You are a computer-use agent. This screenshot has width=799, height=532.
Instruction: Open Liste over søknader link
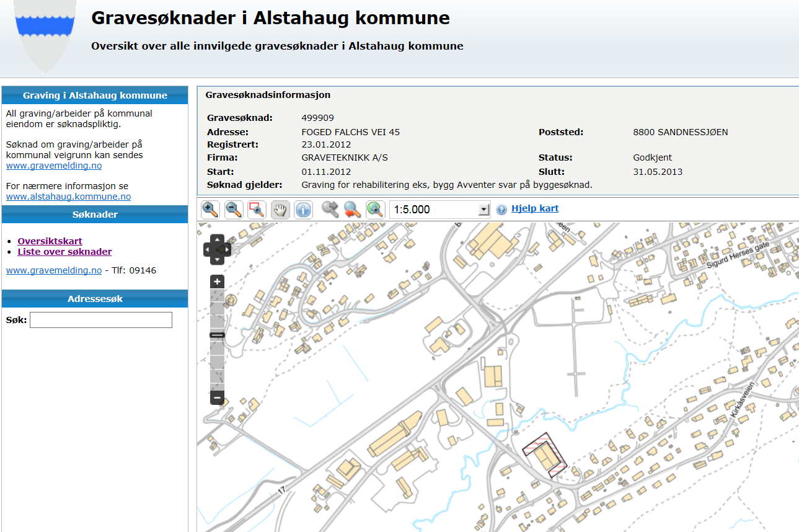coord(64,252)
